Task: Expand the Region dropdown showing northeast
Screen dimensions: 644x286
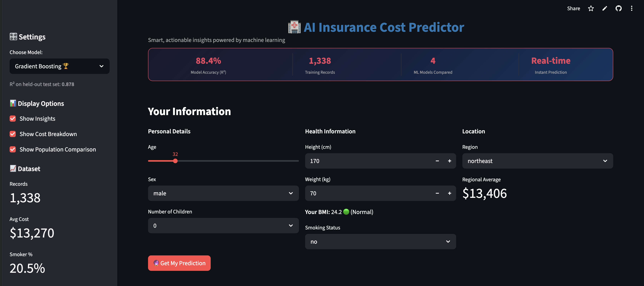Action: tap(537, 161)
